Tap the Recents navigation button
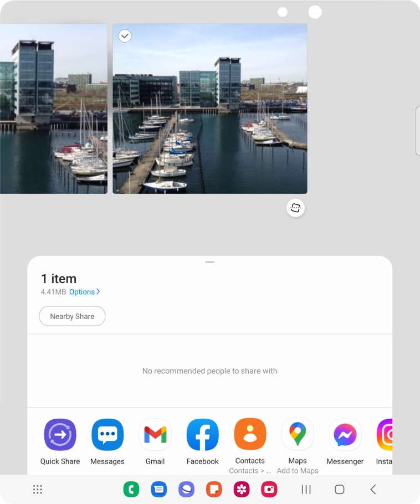420x504 pixels. point(306,490)
